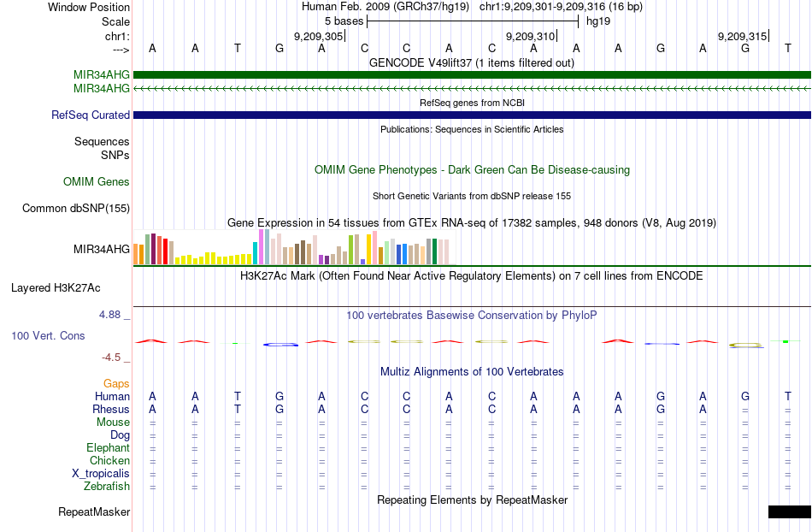Viewport: 812px width, 532px height.
Task: Click the 100 Vert. Cons label
Action: (x=48, y=335)
